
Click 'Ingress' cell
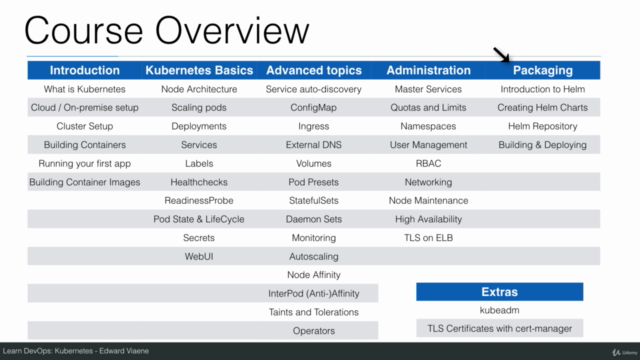coord(313,126)
